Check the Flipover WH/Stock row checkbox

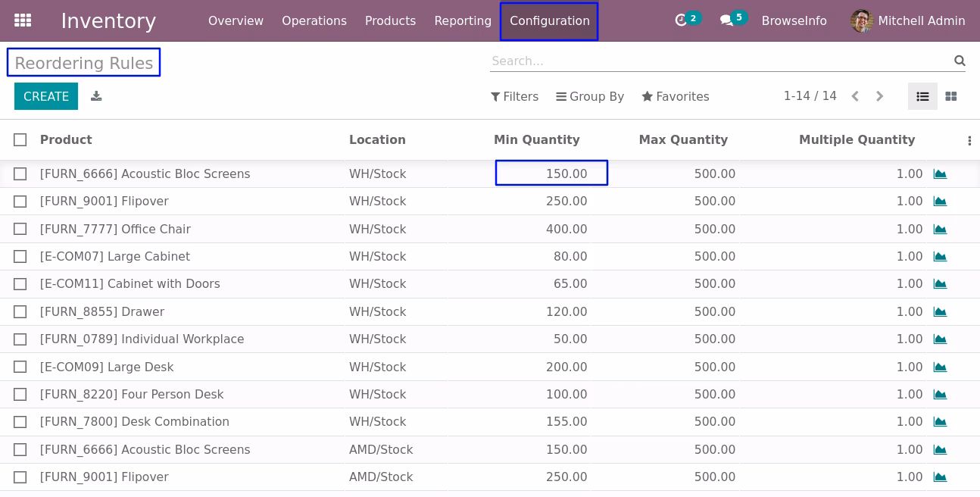[x=20, y=202]
